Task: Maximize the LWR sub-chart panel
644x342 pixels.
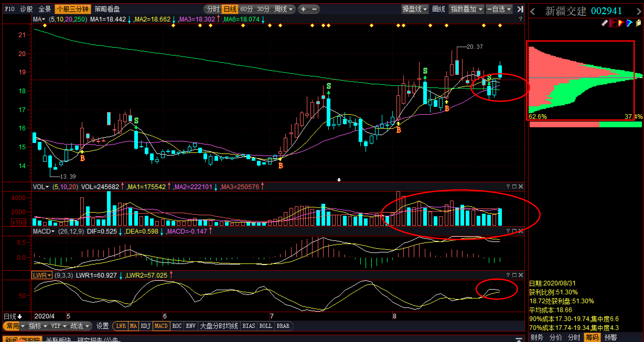Action: [514, 275]
